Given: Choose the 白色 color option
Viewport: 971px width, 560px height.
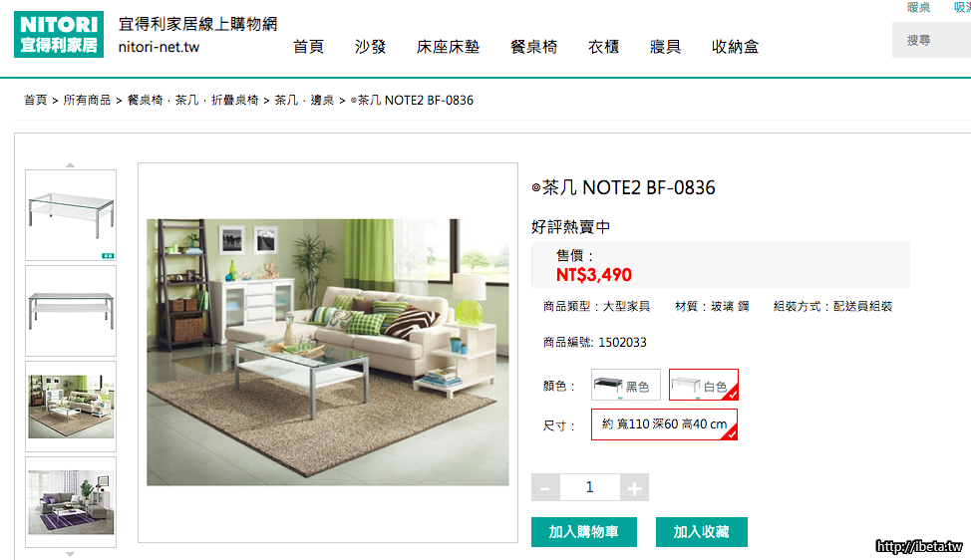Looking at the screenshot, I should [x=704, y=385].
